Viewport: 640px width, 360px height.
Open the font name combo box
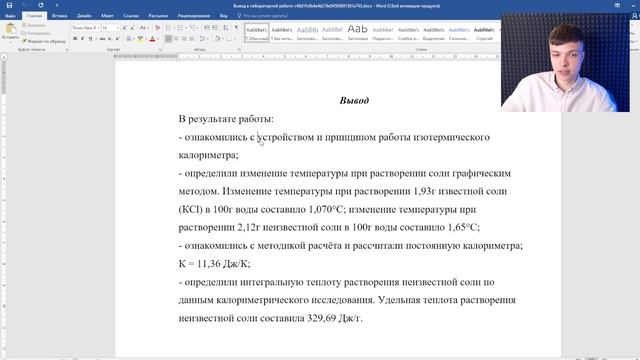(86, 28)
